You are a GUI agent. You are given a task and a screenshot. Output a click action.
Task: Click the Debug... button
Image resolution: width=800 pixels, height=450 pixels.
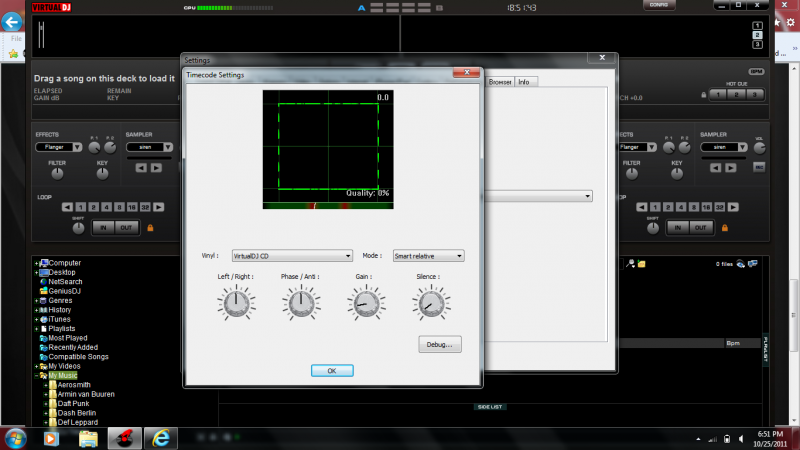[x=439, y=343]
